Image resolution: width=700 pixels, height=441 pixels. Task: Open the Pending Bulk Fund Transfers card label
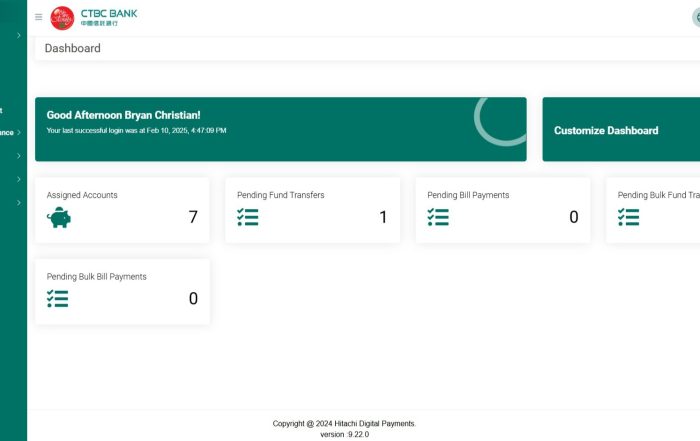coord(658,195)
